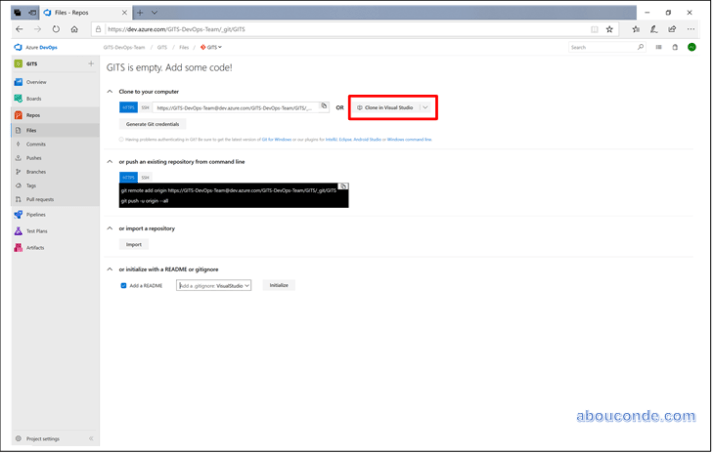714x453 pixels.
Task: Collapse the Clone to your computer section
Action: [109, 91]
